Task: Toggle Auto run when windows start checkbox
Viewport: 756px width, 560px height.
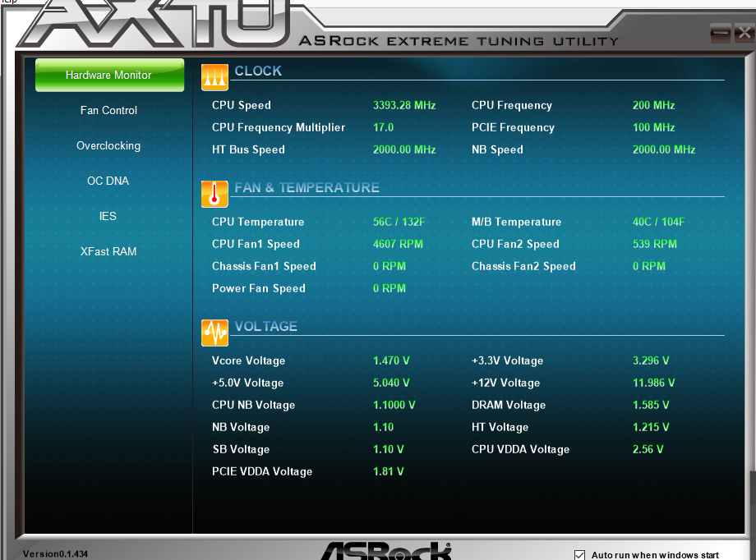Action: (579, 555)
